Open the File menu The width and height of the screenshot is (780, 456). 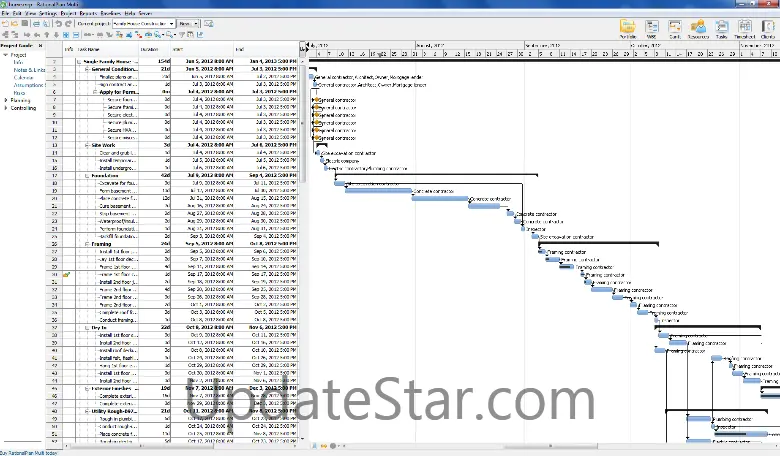(x=5, y=13)
